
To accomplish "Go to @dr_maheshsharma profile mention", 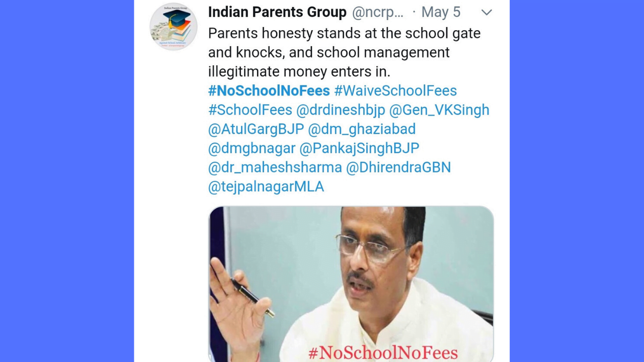I will coord(275,167).
